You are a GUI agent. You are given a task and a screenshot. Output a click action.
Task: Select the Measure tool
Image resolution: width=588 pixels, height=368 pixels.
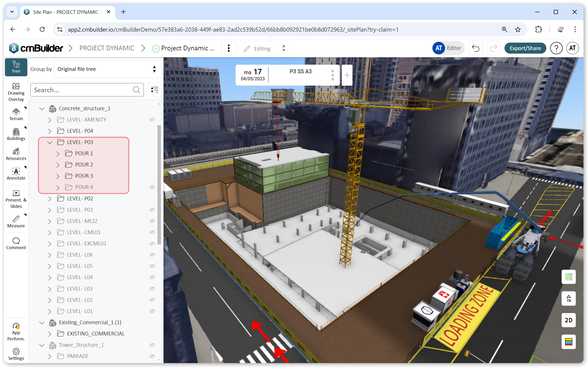pos(16,222)
